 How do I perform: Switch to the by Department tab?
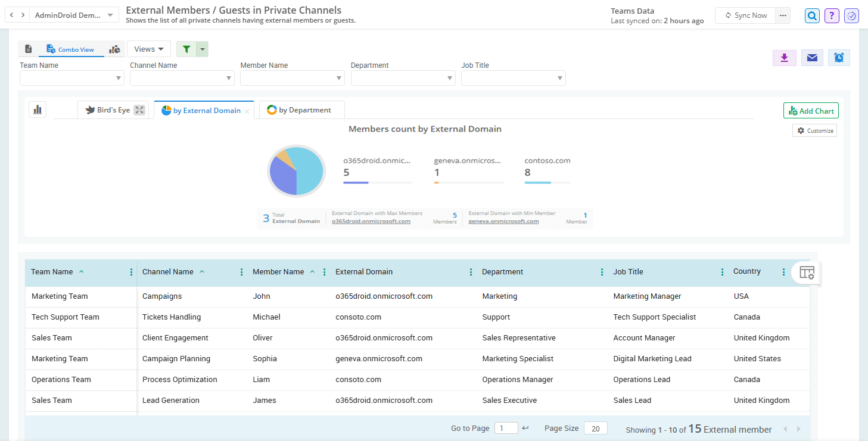tap(301, 110)
